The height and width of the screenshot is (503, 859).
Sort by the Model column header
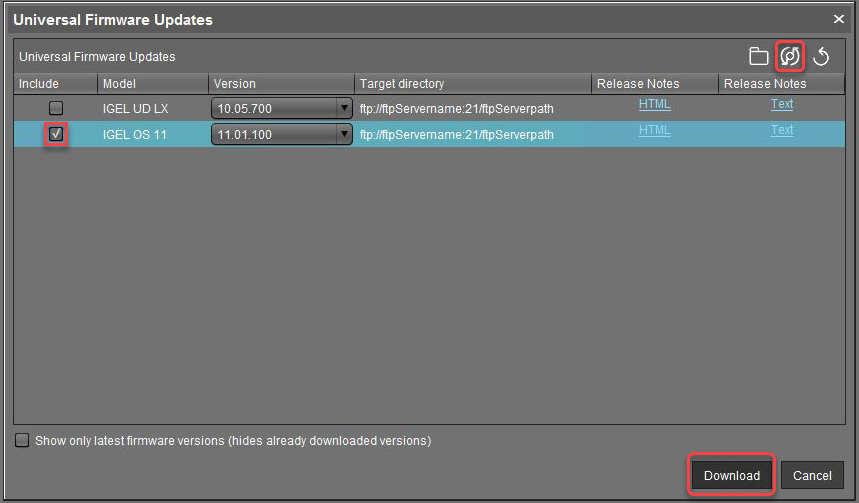tap(152, 84)
